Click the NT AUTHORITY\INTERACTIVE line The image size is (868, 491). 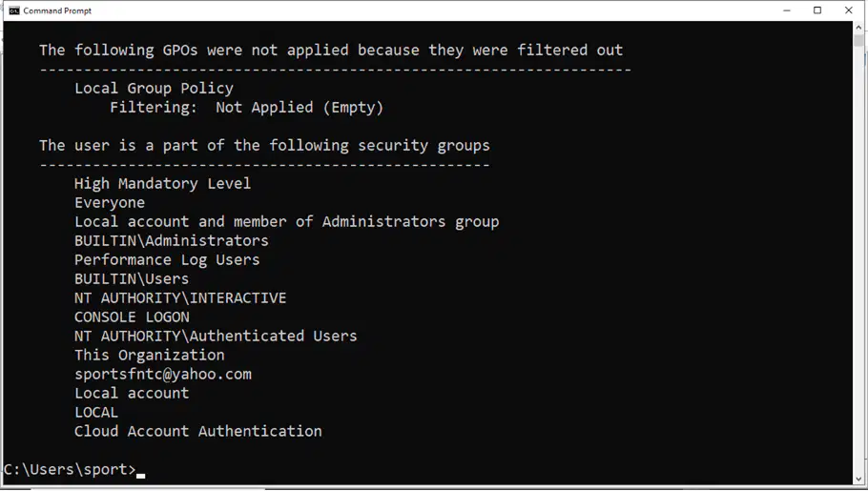click(180, 297)
